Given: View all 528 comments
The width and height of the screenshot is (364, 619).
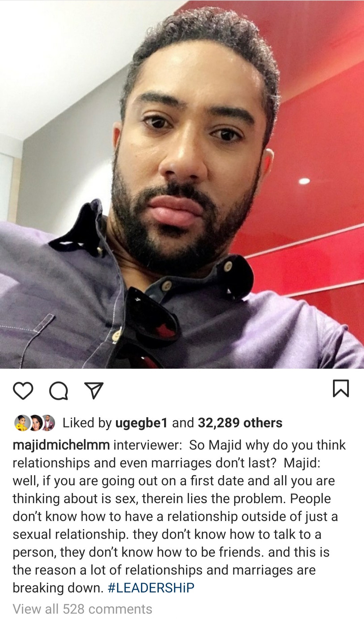Looking at the screenshot, I should pos(83,609).
